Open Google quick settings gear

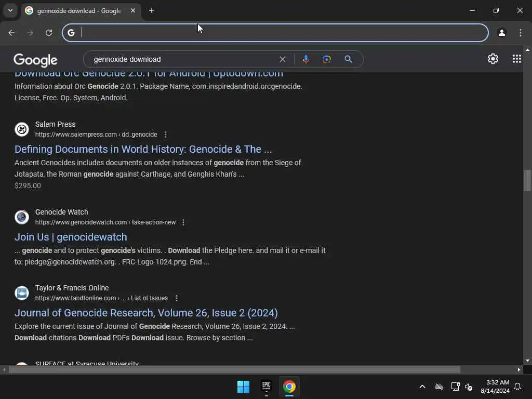pos(493,59)
